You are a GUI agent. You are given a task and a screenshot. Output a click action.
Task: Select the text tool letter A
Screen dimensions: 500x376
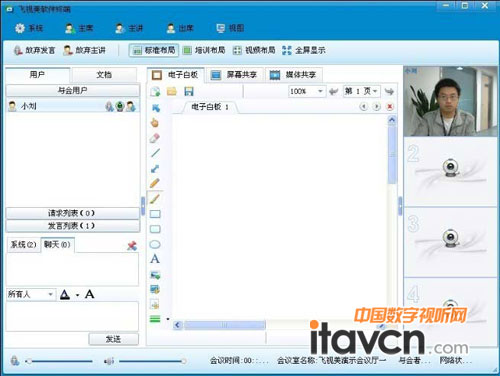coord(155,259)
